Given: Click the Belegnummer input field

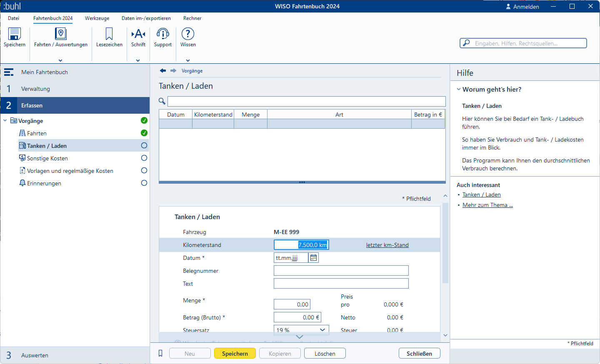Looking at the screenshot, I should click(x=341, y=271).
